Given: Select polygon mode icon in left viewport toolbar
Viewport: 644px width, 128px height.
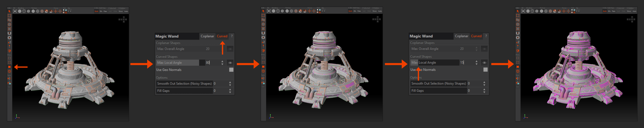Looking at the screenshot, I should click(9, 67).
